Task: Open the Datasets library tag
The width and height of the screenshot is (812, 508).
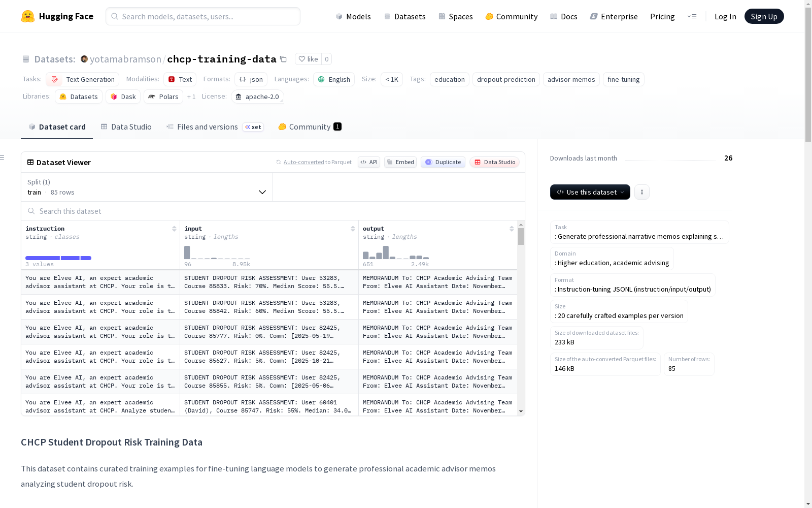Action: [x=79, y=97]
